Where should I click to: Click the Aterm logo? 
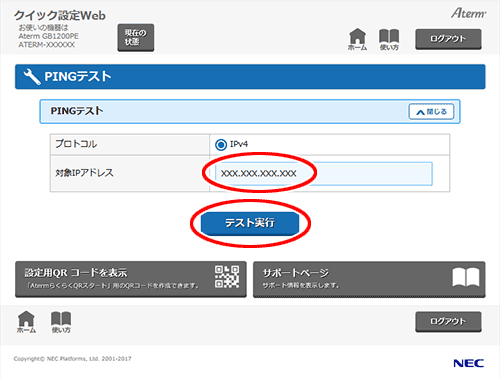tap(468, 13)
